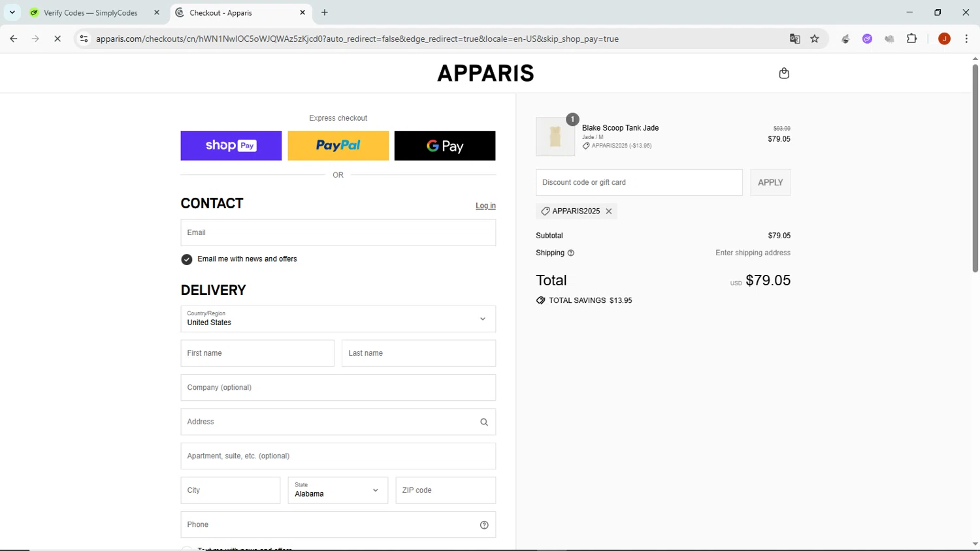Click the APPLY discount button
980x551 pixels.
[770, 183]
